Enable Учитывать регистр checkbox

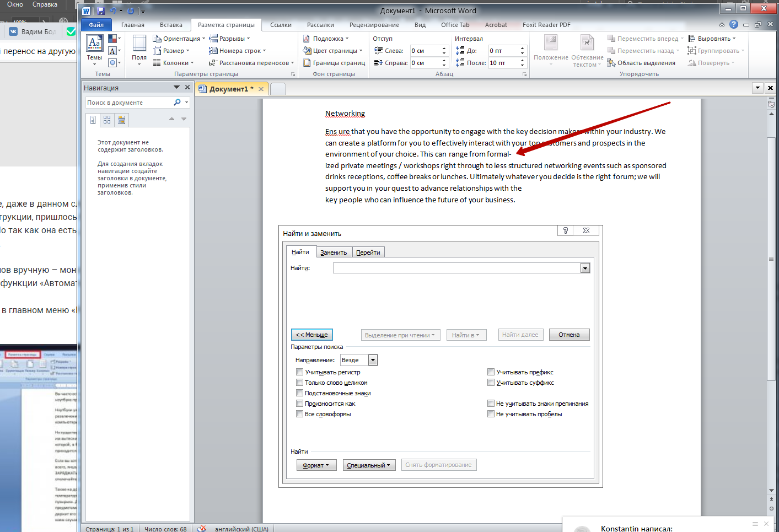299,372
